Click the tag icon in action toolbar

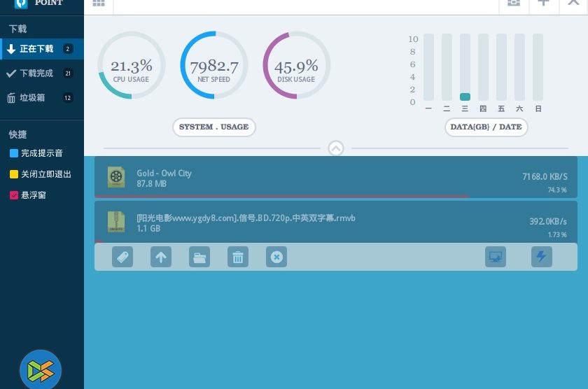click(x=122, y=257)
